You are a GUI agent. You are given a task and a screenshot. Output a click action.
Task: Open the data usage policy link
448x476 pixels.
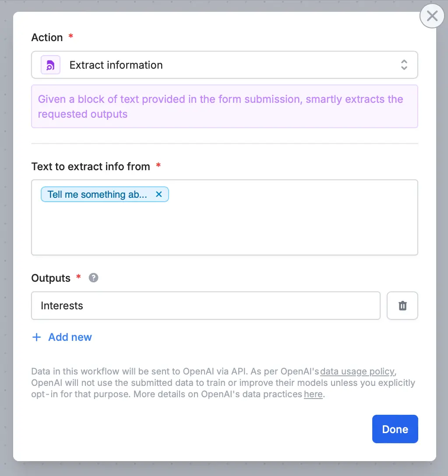tap(357, 371)
